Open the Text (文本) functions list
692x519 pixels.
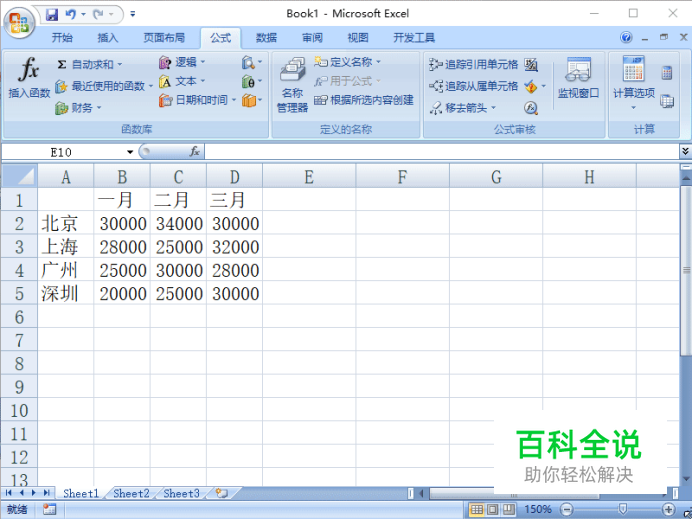[182, 81]
